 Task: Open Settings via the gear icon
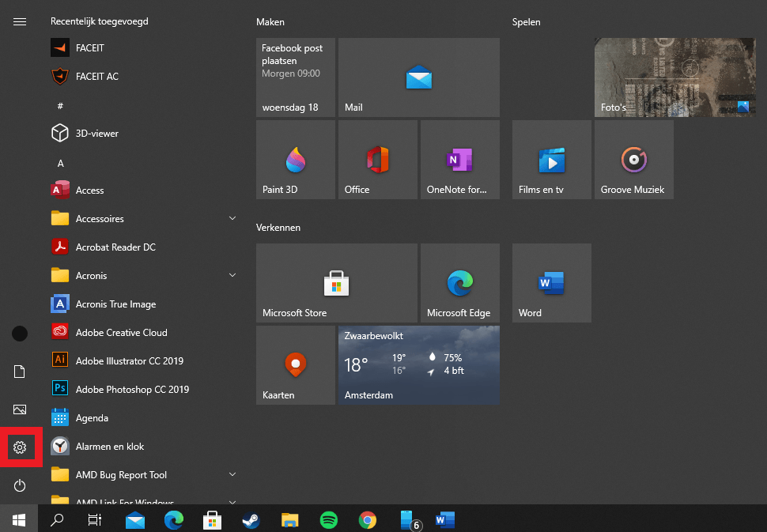pyautogui.click(x=20, y=447)
